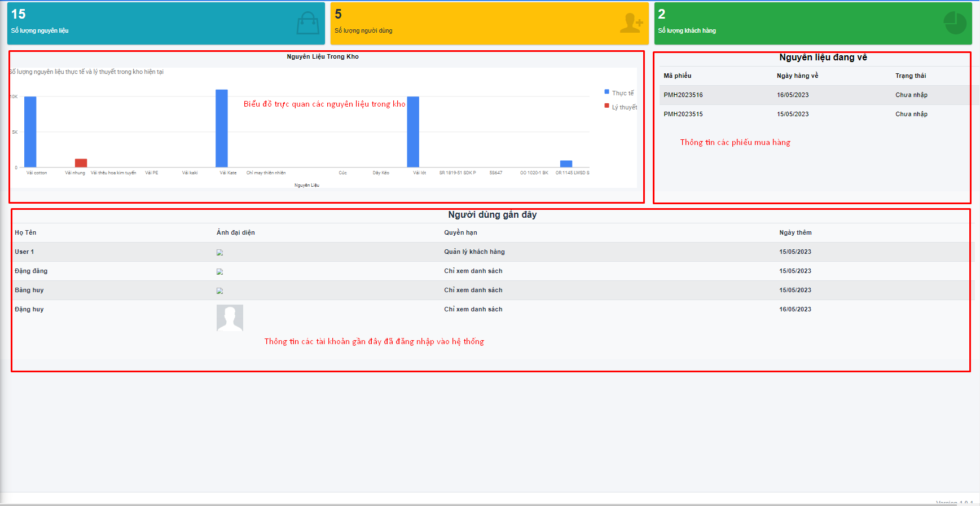Screen dimensions: 980x506
Task: Open the Số lượng người dùng card
Action: click(x=490, y=23)
